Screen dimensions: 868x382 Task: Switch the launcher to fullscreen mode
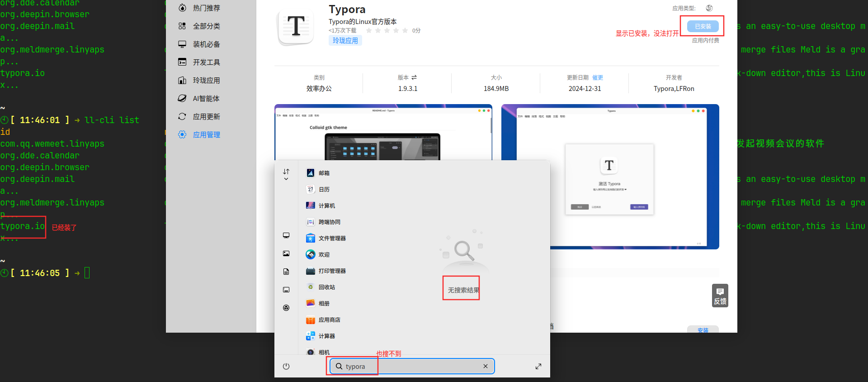point(538,366)
